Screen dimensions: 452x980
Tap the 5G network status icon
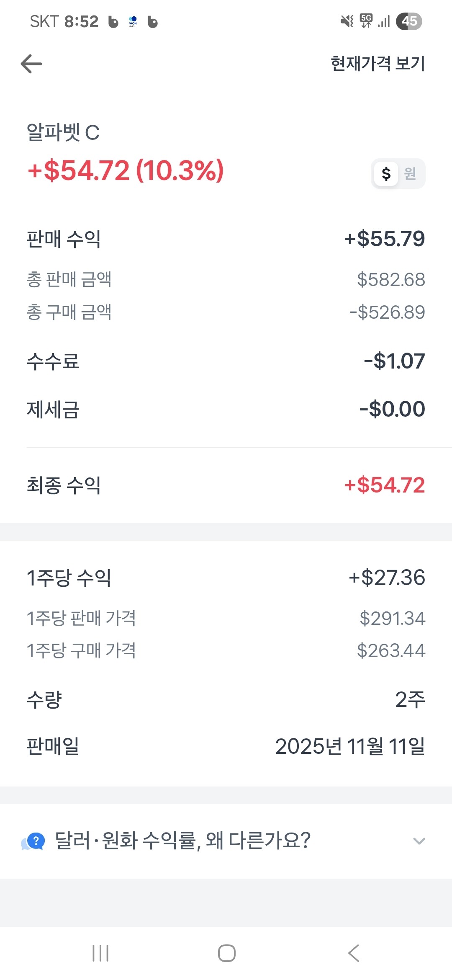366,21
